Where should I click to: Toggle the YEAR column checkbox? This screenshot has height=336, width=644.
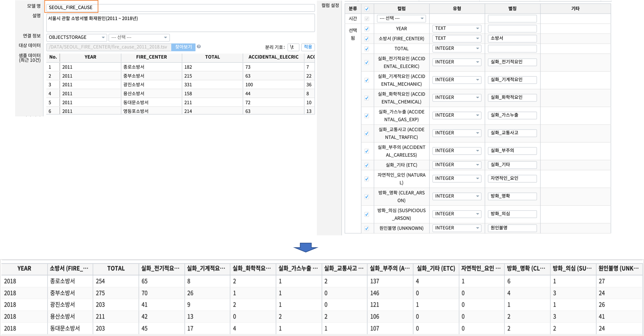tap(367, 29)
